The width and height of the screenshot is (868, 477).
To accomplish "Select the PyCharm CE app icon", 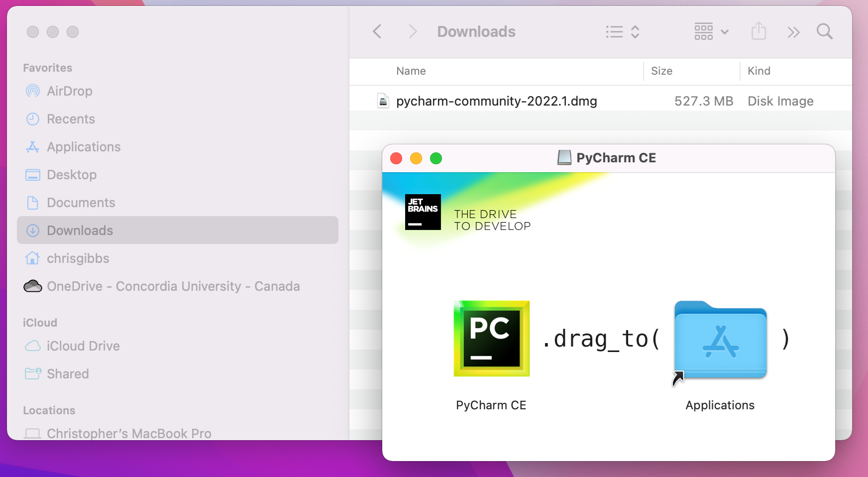I will pyautogui.click(x=492, y=339).
